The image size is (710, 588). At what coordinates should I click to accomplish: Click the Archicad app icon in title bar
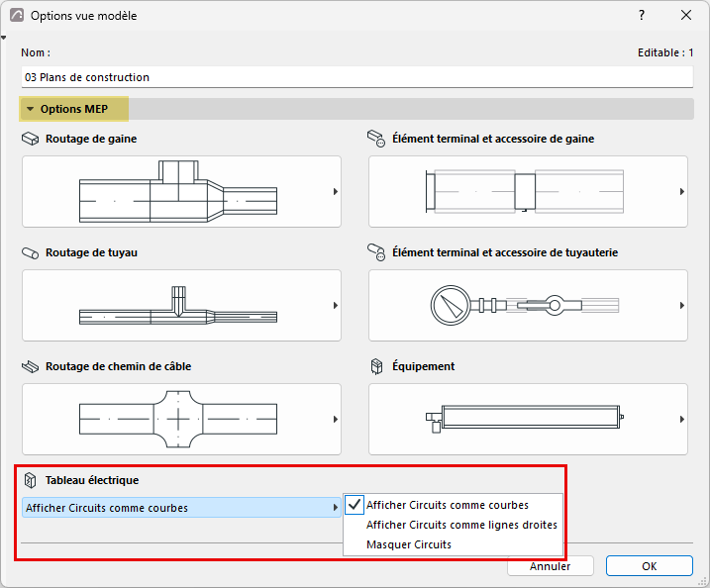click(x=17, y=15)
